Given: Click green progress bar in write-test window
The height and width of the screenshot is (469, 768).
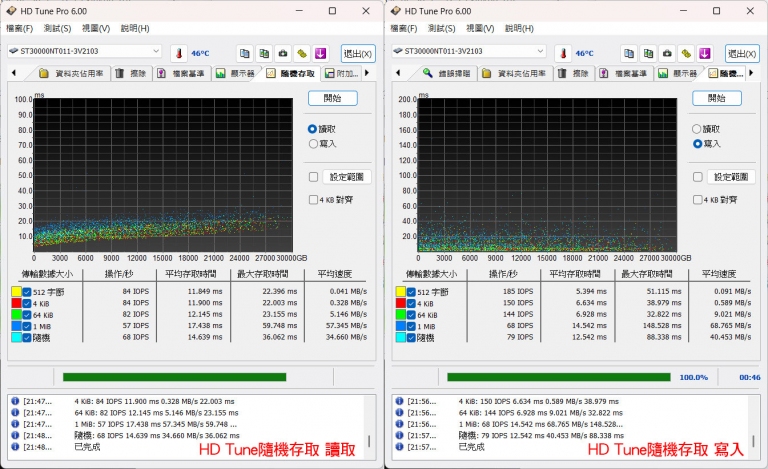Looking at the screenshot, I should pos(558,377).
